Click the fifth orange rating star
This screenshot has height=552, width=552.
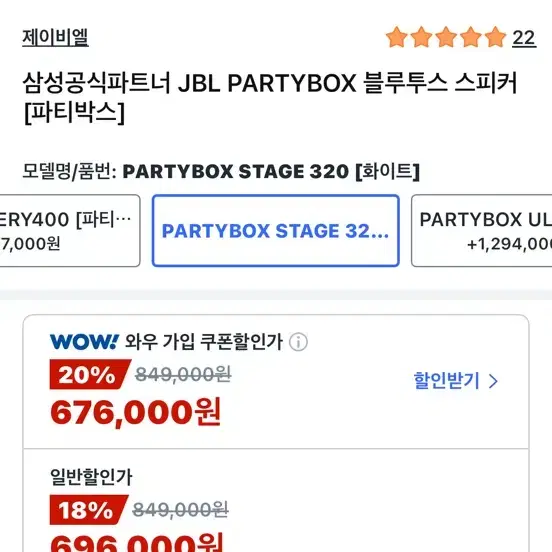click(x=495, y=37)
